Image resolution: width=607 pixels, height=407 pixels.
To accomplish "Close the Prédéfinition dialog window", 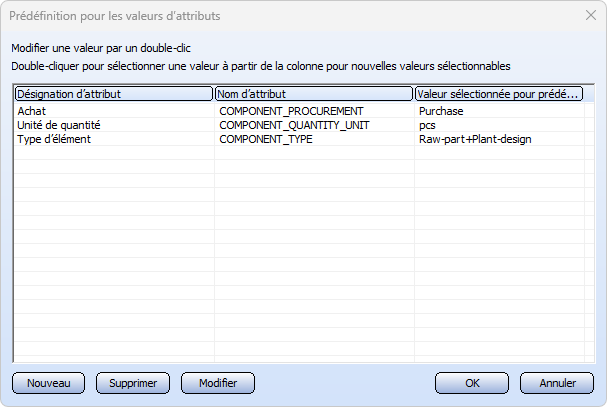I will coord(591,15).
